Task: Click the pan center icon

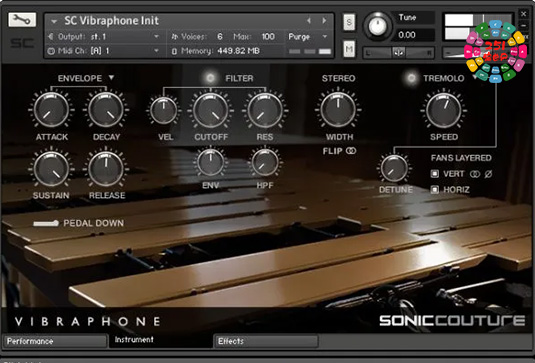Action: click(x=399, y=53)
